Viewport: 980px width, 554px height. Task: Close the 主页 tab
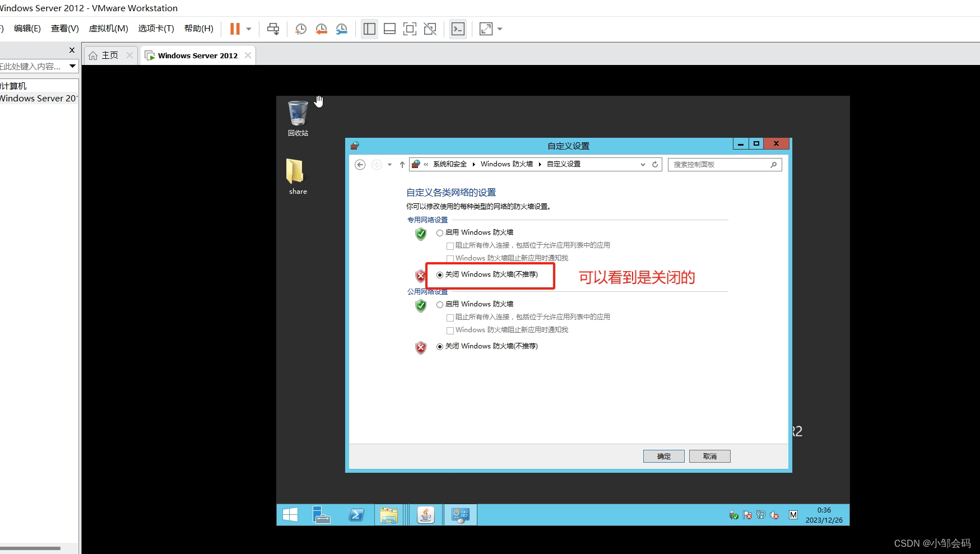point(129,55)
